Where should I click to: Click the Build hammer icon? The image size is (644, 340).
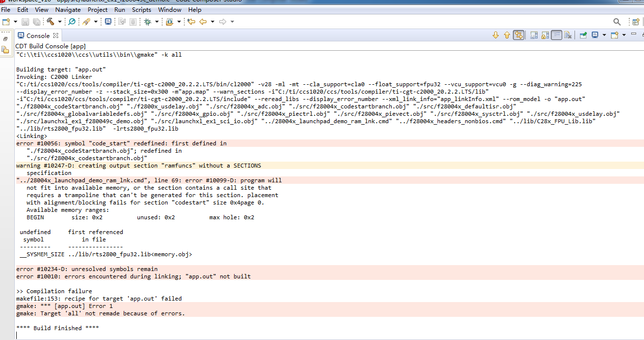[51, 22]
